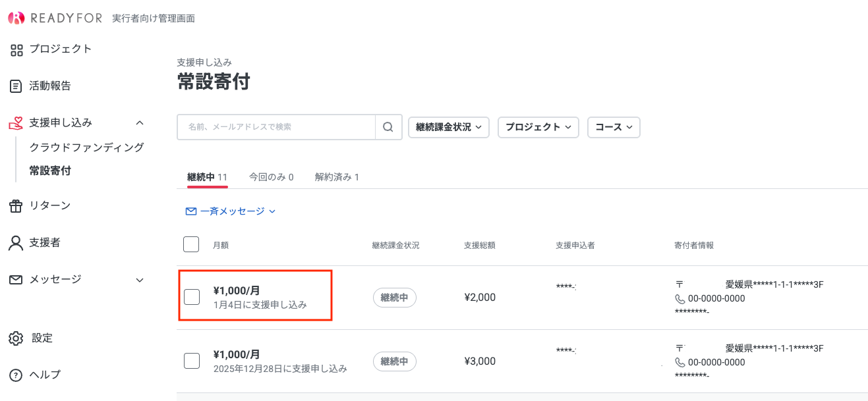Screen dimensions: 868x401
Task: Check the row applied on 1月4日
Action: (192, 297)
